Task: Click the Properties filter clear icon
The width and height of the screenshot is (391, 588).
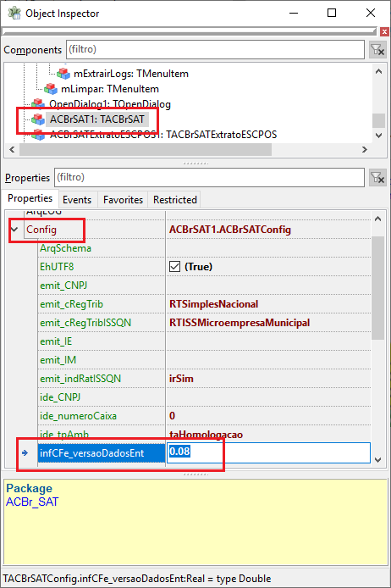Action: pyautogui.click(x=377, y=177)
